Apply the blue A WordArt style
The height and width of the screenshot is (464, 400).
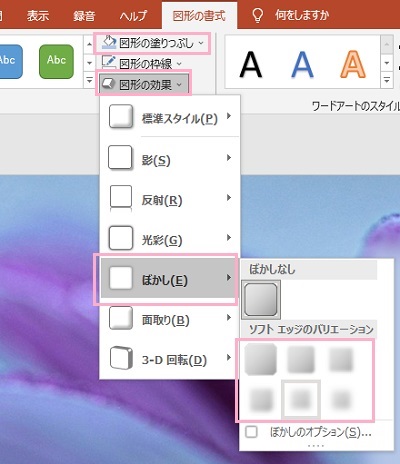[302, 65]
